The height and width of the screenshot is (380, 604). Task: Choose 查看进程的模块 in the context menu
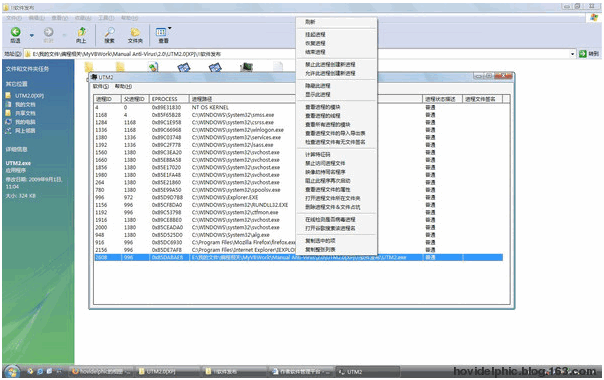(323, 107)
